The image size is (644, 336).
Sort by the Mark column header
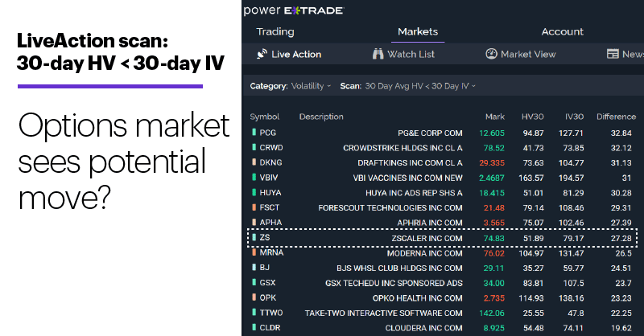pyautogui.click(x=495, y=117)
